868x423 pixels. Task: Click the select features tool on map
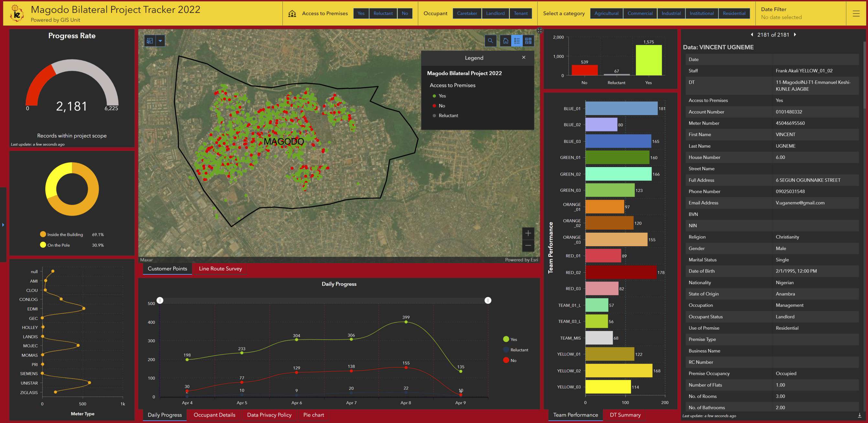click(150, 41)
